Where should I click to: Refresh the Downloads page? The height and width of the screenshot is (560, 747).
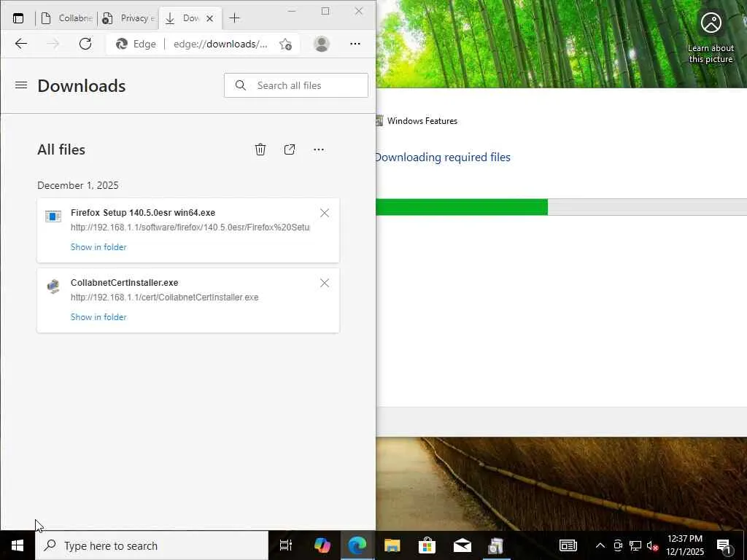[85, 44]
